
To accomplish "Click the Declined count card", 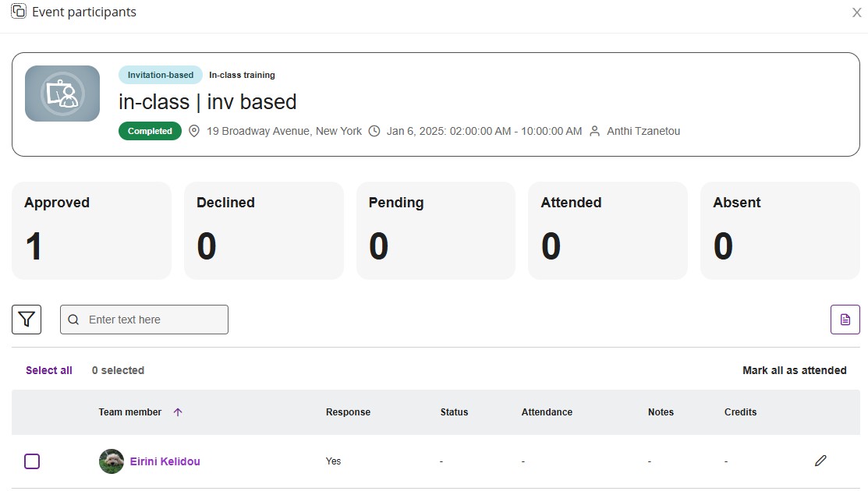I will pos(264,231).
